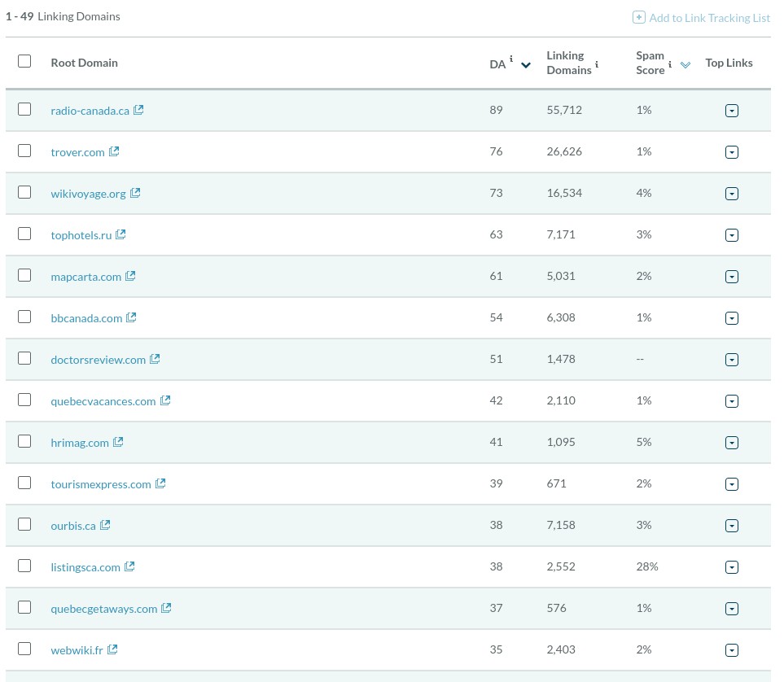
Task: Open wikivoyage.org external link icon
Action: [x=135, y=193]
